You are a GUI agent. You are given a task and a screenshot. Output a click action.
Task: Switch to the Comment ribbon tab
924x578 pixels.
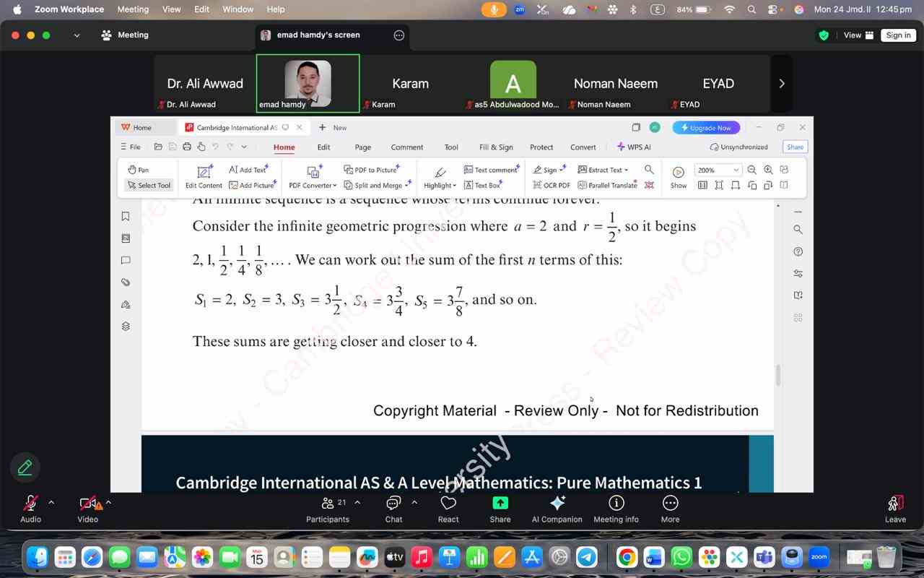click(407, 147)
